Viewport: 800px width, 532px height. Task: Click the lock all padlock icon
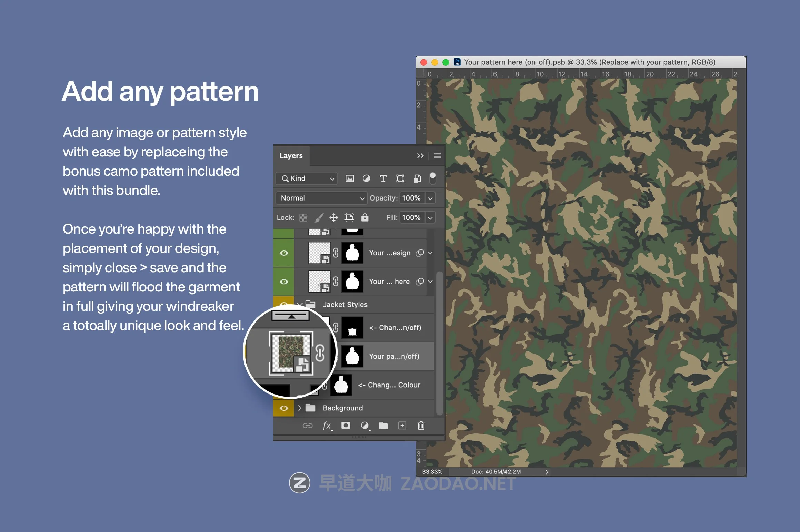365,217
